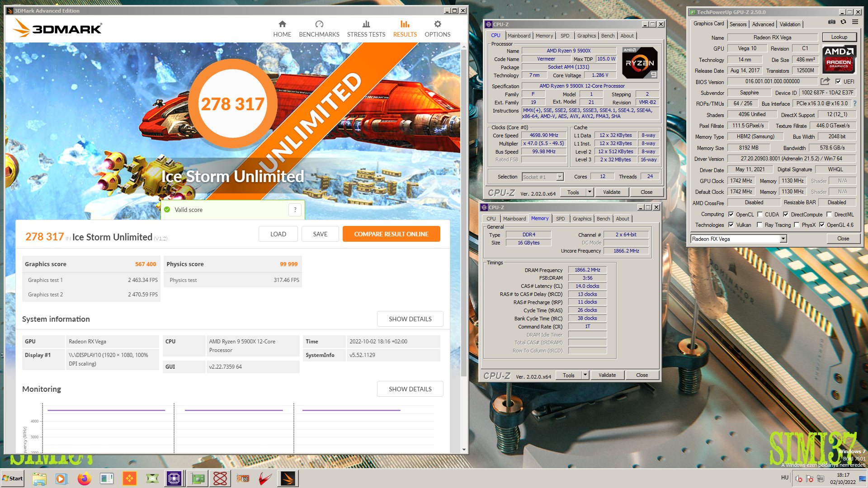The height and width of the screenshot is (488, 868).
Task: Toggle the OpenCL checkbox
Action: [731, 215]
